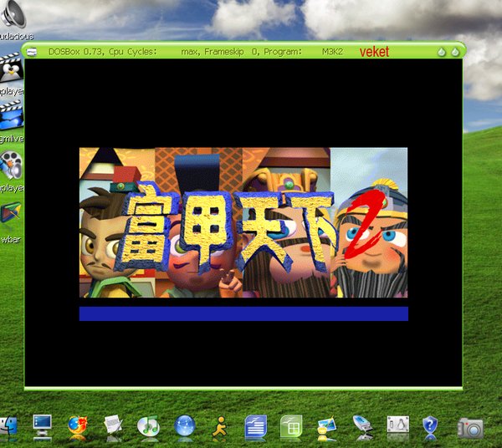
Task: Open the blue shield help dock icon
Action: pyautogui.click(x=430, y=426)
